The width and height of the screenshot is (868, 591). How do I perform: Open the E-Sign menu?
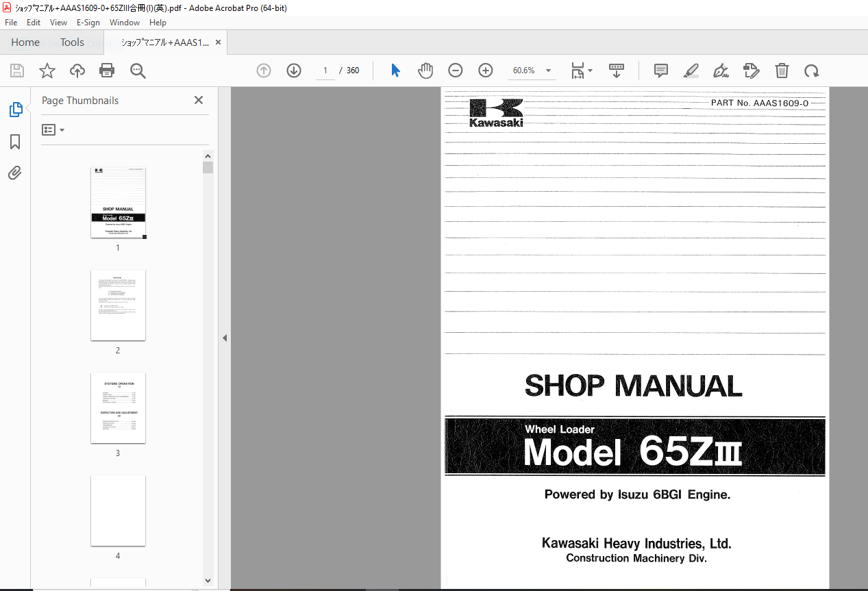(x=88, y=23)
